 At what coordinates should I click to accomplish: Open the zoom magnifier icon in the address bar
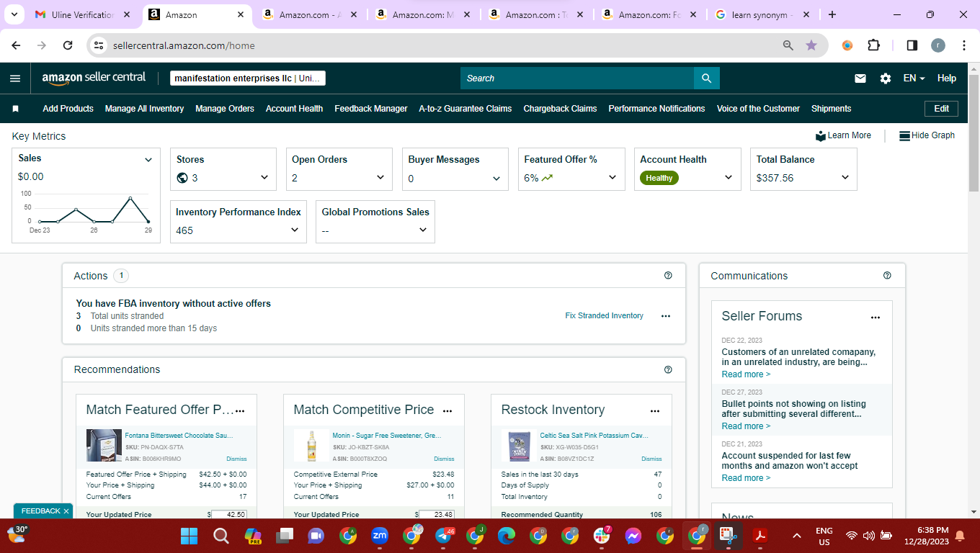(x=788, y=45)
